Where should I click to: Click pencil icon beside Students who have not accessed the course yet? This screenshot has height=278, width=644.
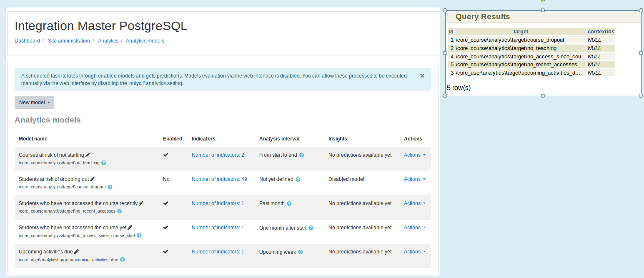coord(130,228)
